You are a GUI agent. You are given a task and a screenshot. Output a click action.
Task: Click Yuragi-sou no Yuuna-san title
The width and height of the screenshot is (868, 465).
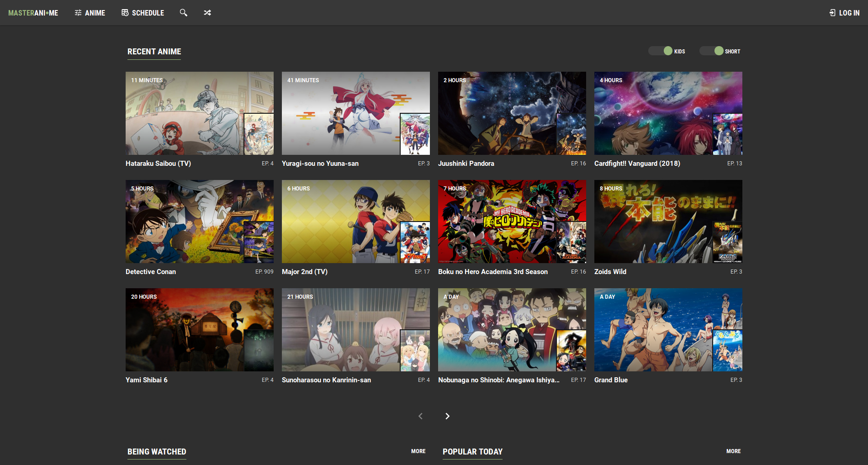[x=320, y=164]
